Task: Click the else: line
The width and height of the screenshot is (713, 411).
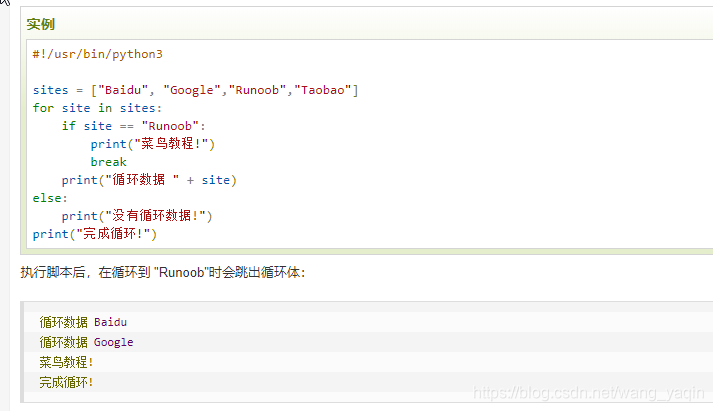Action: 50,198
